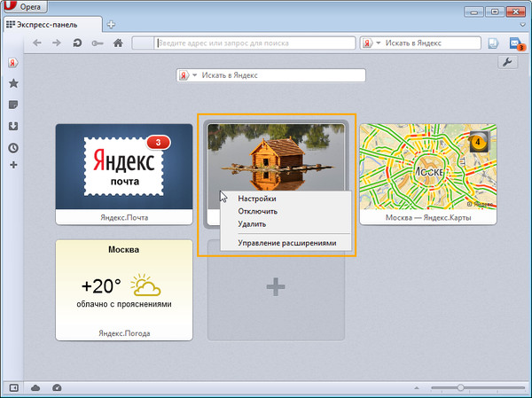Reload the page with refresh icon
Image resolution: width=532 pixels, height=398 pixels.
[77, 43]
